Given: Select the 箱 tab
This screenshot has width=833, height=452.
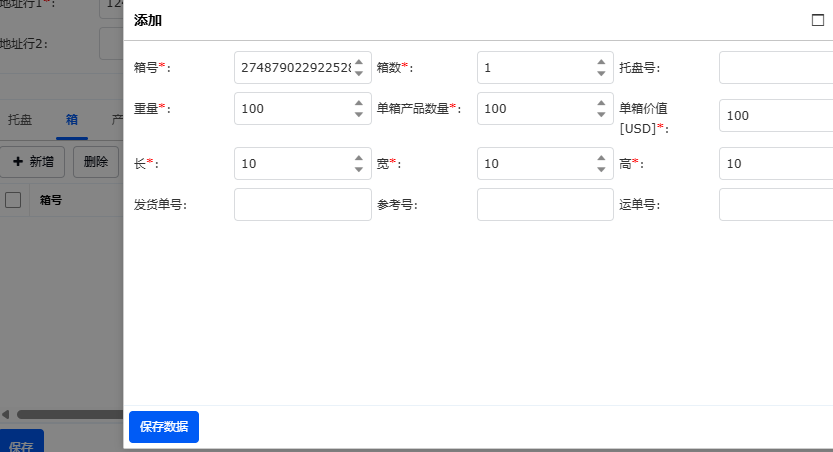Looking at the screenshot, I should (x=72, y=119).
